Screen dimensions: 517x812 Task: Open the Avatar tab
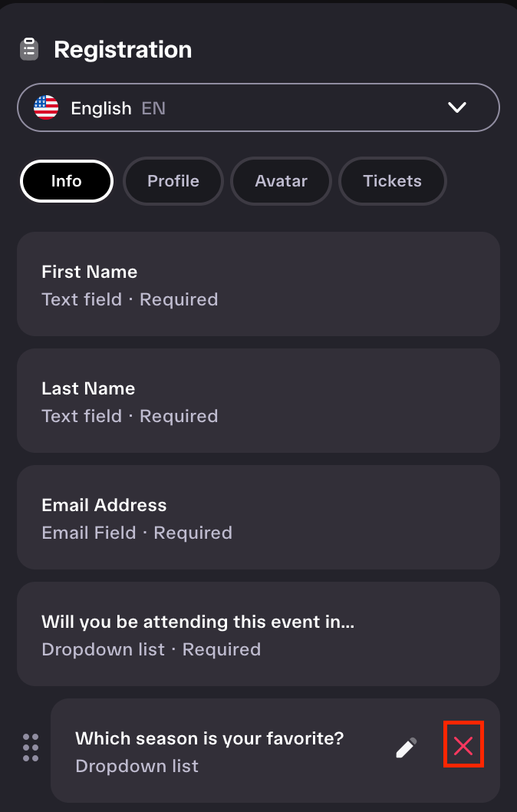pos(281,180)
